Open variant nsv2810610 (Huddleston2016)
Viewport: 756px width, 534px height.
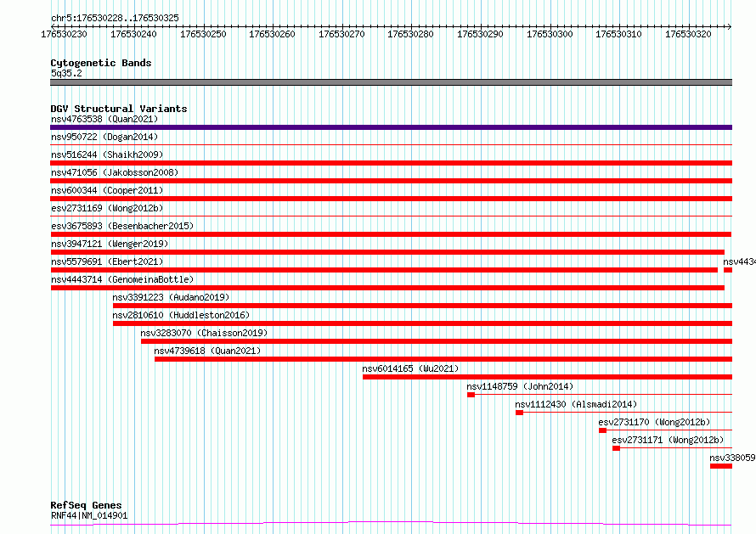pos(181,315)
